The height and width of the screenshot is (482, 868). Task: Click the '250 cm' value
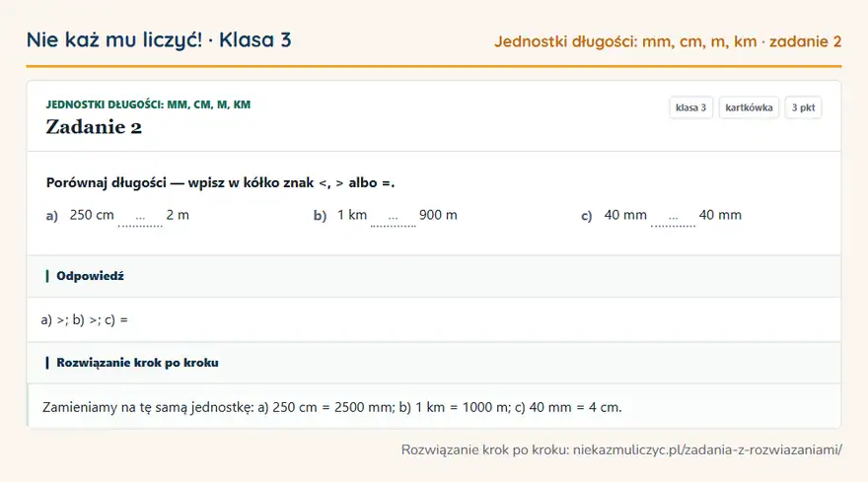point(92,215)
